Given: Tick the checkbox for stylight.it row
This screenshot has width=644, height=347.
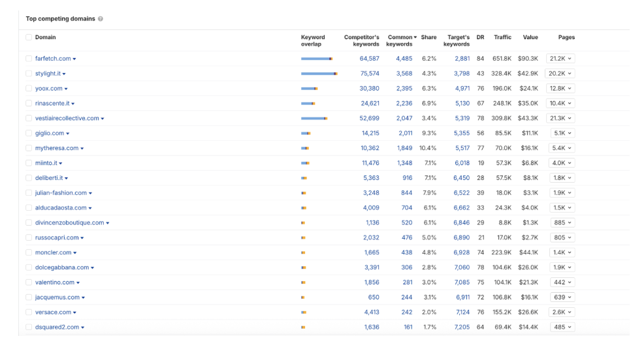Looking at the screenshot, I should pos(29,74).
